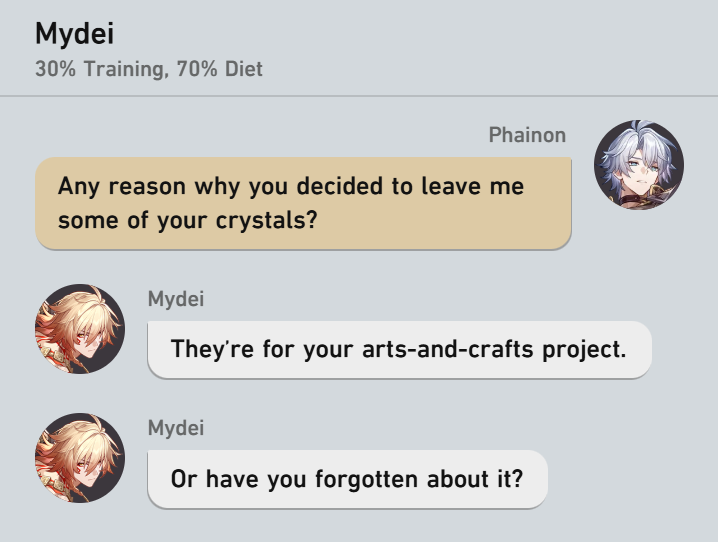Click Mydei's avatar beside the arts-and-crafts message
This screenshot has height=542, width=718.
coord(80,329)
